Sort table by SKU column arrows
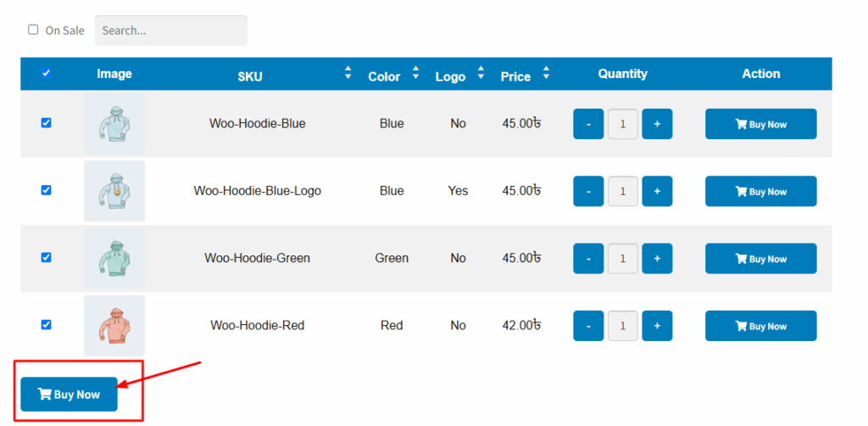The width and height of the screenshot is (868, 426). click(348, 73)
